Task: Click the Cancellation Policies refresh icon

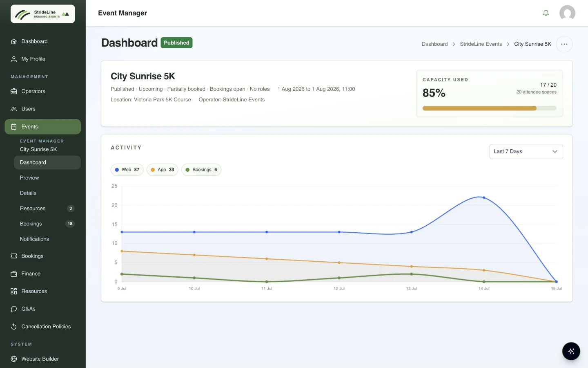Action: (x=14, y=326)
